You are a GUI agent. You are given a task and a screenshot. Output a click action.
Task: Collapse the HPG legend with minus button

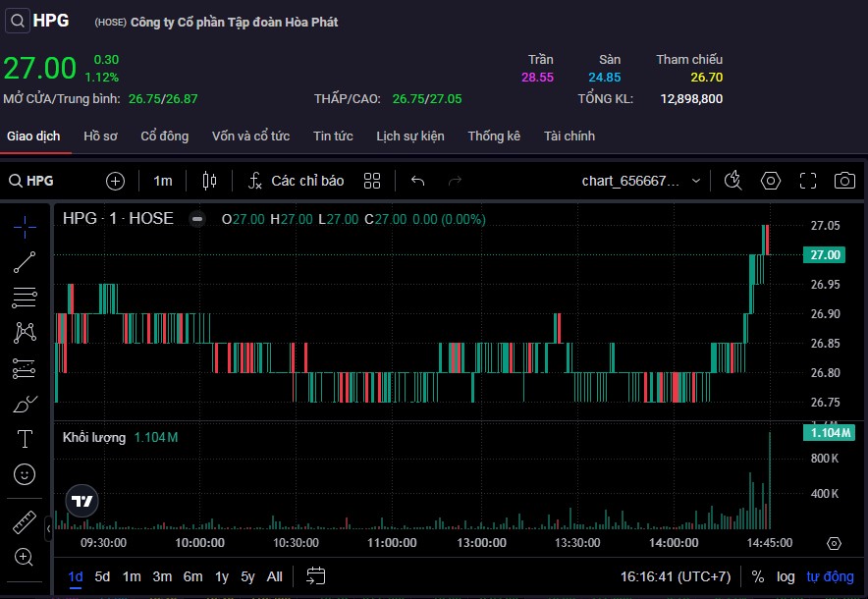197,219
